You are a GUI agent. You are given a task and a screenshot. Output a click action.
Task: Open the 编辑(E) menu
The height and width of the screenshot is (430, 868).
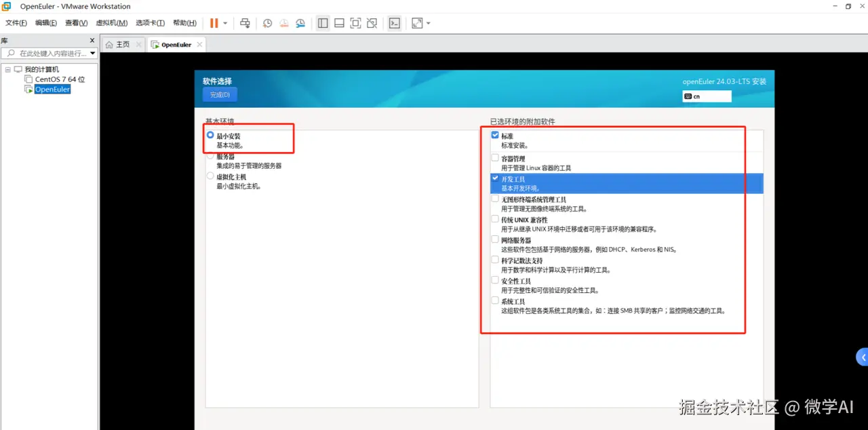click(x=46, y=23)
